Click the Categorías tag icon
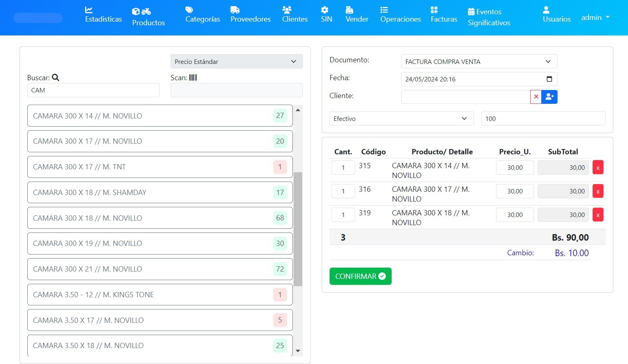 [189, 10]
